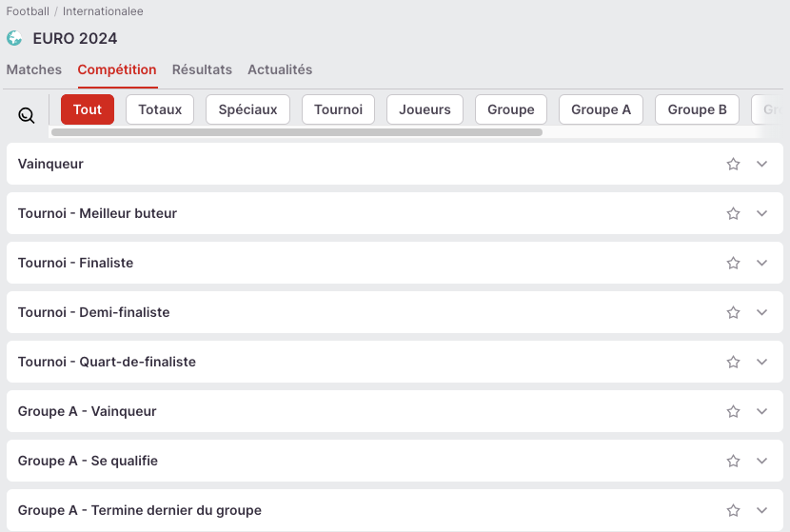Select the Groupe A filter chip
The width and height of the screenshot is (790, 532).
(x=601, y=109)
